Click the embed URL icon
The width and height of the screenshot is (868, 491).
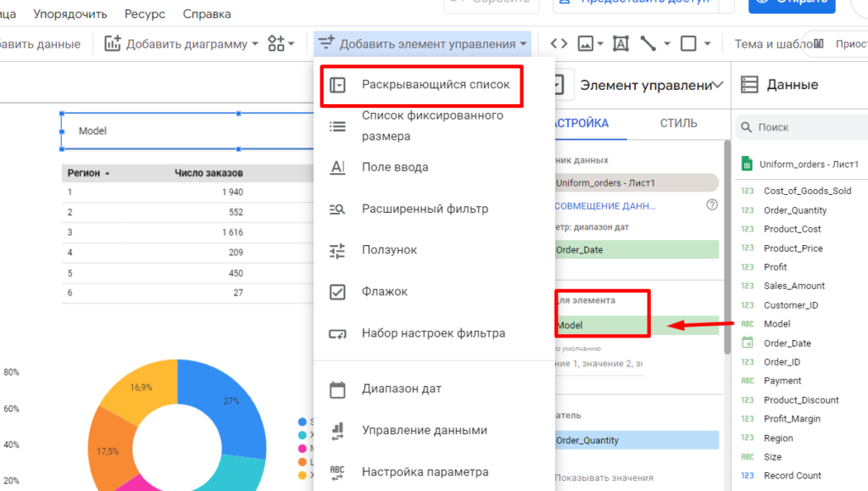click(559, 42)
